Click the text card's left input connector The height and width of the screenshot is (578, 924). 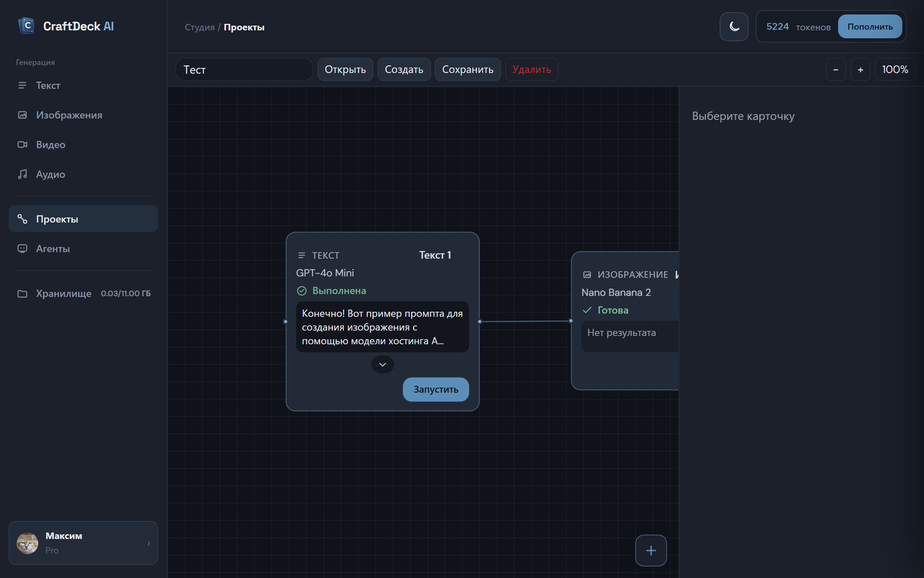(286, 322)
